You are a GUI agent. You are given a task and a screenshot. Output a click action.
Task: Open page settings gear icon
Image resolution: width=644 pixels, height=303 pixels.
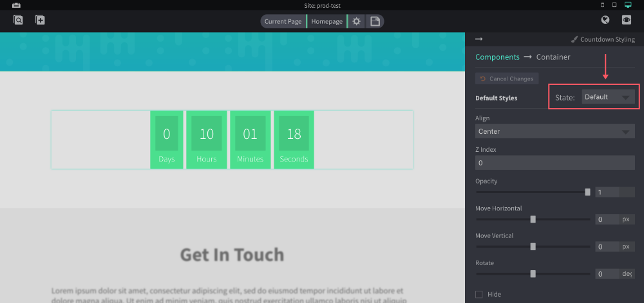(x=357, y=21)
